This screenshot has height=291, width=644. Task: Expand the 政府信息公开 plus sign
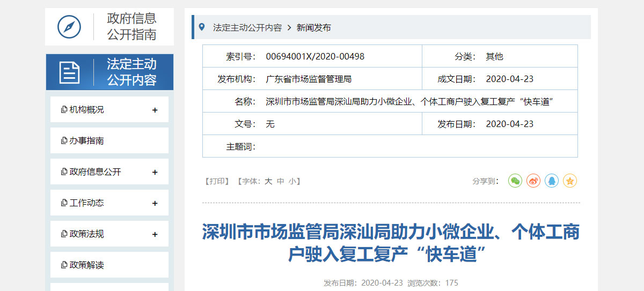[155, 172]
